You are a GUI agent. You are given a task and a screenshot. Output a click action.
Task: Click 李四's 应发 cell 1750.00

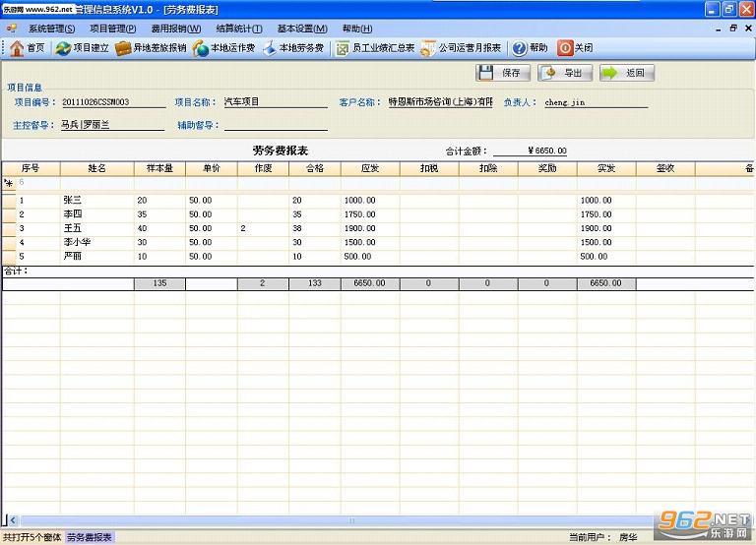coord(370,213)
